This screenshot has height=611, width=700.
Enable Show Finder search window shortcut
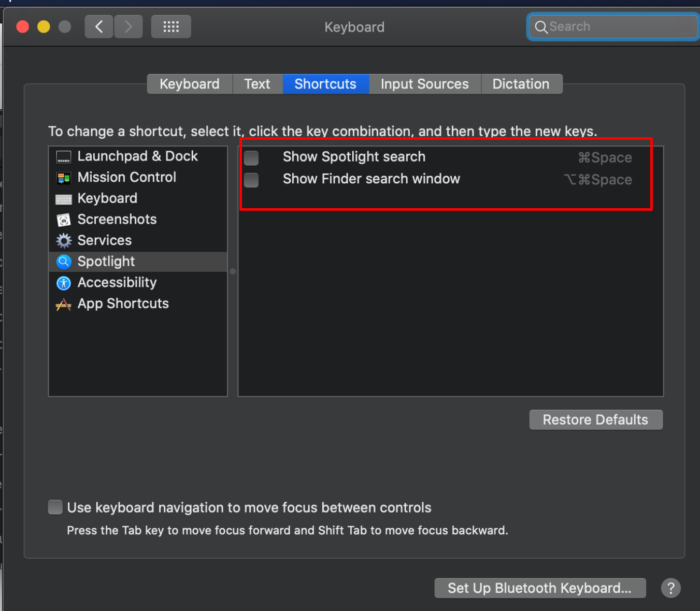point(251,180)
